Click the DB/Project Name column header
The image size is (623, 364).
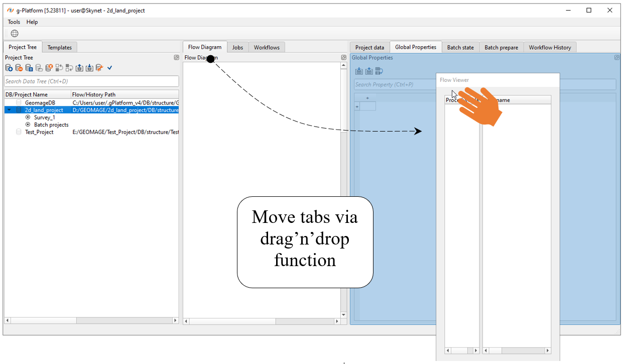click(37, 94)
